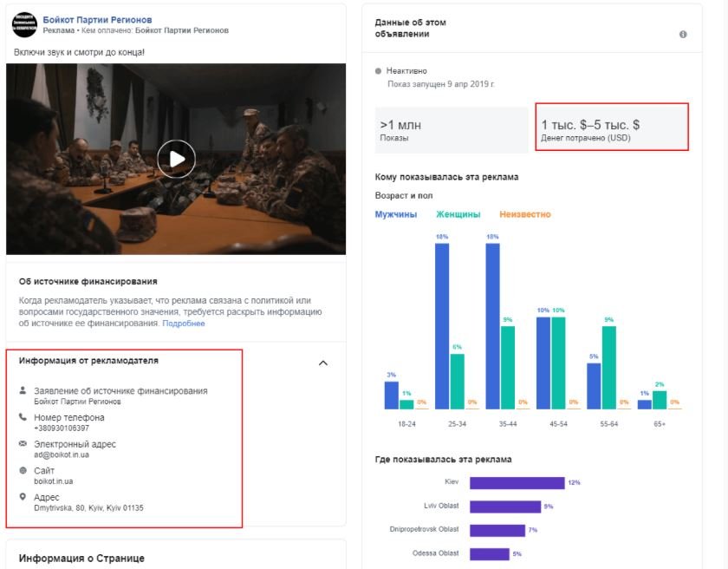Click the envelope icon next to Электронный адрес
The width and height of the screenshot is (728, 569).
coord(23,444)
